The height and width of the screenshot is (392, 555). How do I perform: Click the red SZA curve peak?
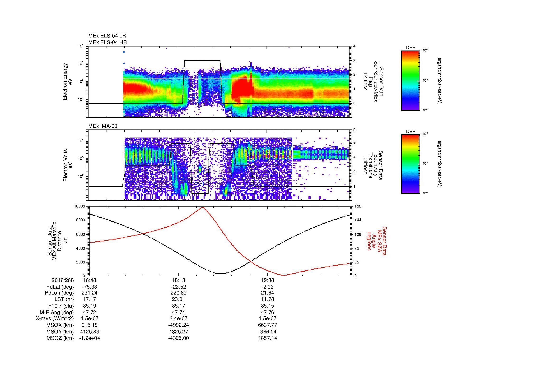click(203, 208)
